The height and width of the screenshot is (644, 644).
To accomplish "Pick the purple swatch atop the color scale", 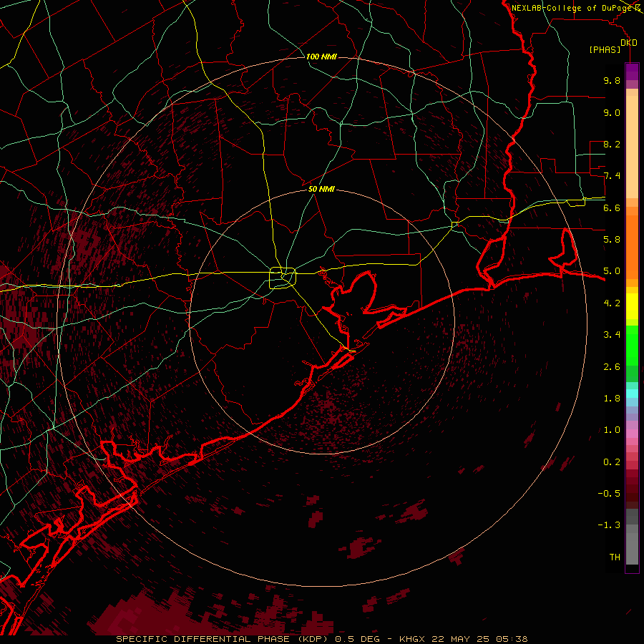I will 632,72.
